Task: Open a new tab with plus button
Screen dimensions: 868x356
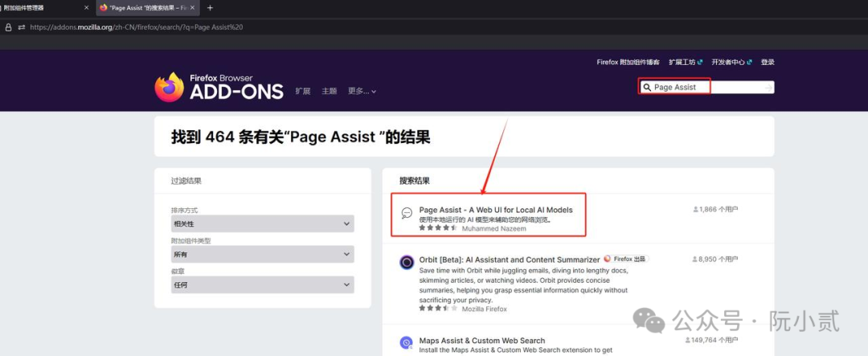Action: coord(210,8)
